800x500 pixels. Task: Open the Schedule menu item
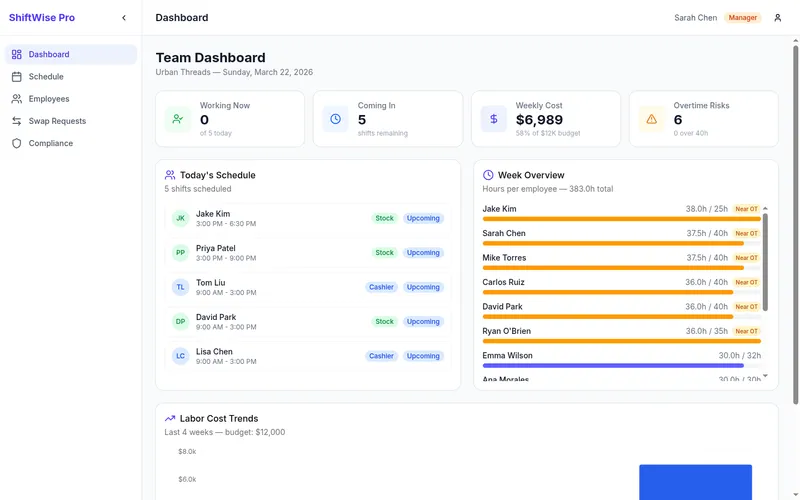46,77
